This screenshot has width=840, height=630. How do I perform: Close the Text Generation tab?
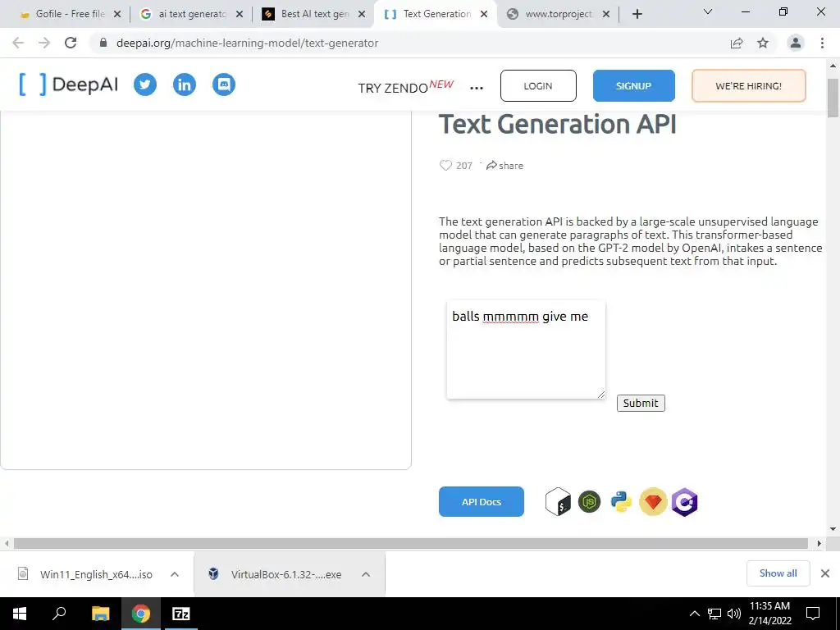(484, 15)
